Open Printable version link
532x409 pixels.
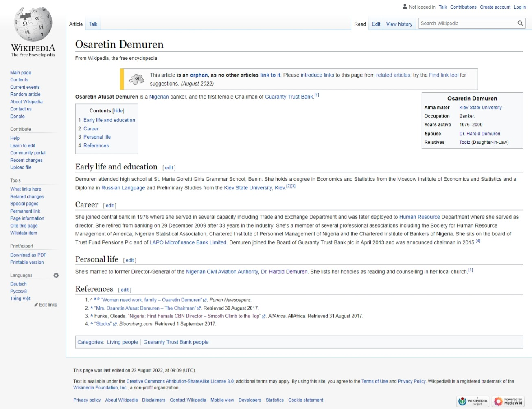(27, 262)
